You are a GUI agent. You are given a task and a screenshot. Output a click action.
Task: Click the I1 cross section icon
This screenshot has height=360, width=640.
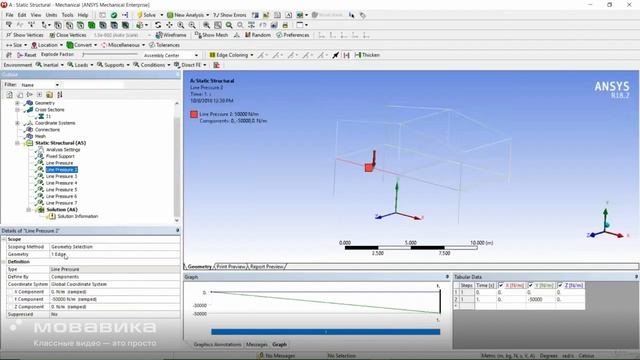pyautogui.click(x=41, y=116)
